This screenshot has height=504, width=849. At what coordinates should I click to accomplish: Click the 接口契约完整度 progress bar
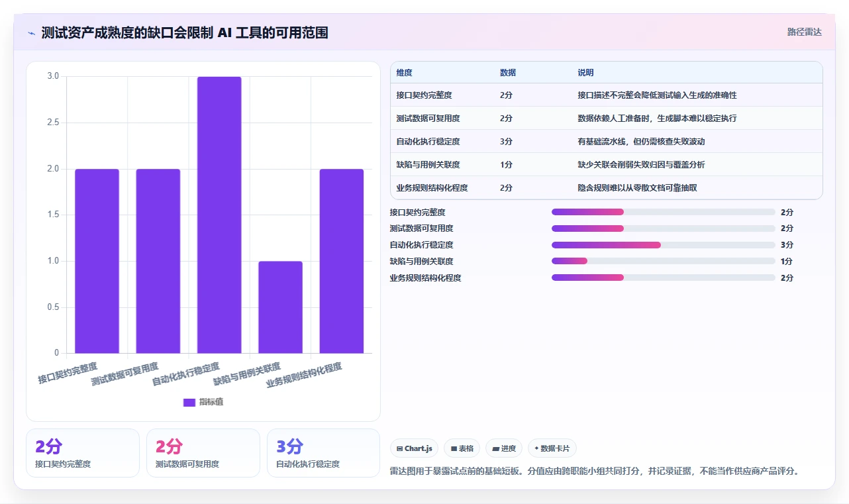[663, 212]
